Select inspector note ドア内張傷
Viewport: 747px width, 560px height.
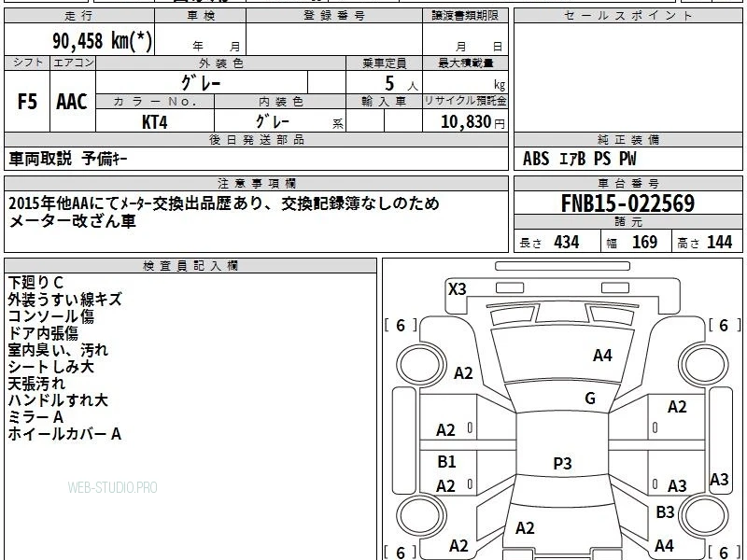43,333
